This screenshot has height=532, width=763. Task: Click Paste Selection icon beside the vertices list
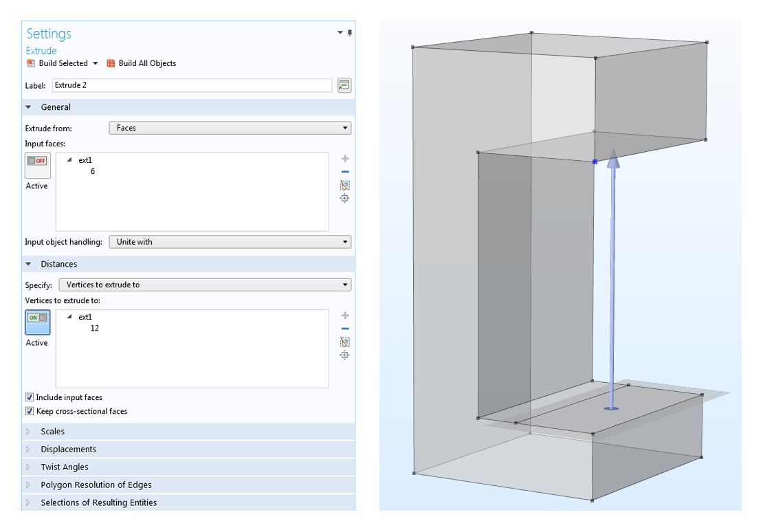pos(345,342)
